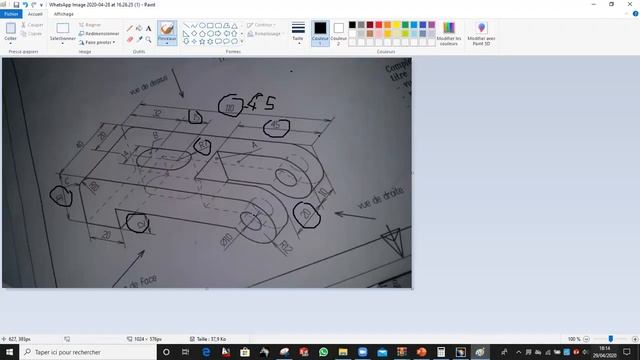This screenshot has width=640, height=360.
Task: Click the Undo arrow in title bar
Action: (25, 4)
